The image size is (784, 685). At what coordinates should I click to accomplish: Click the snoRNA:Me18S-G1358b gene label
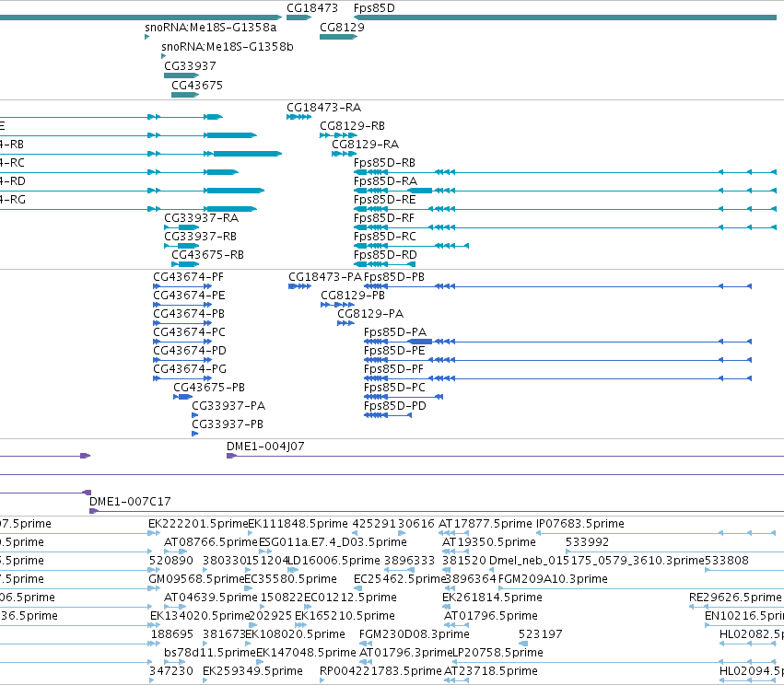point(227,47)
